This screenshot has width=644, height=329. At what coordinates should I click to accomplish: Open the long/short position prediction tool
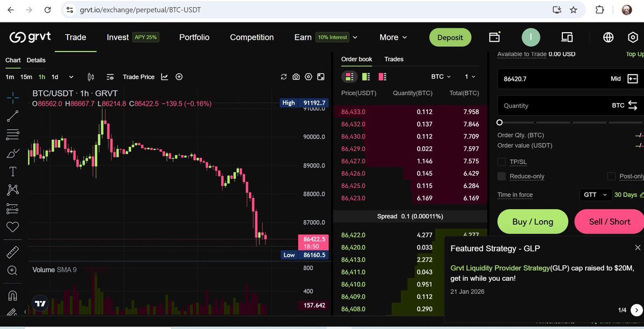[x=12, y=208]
